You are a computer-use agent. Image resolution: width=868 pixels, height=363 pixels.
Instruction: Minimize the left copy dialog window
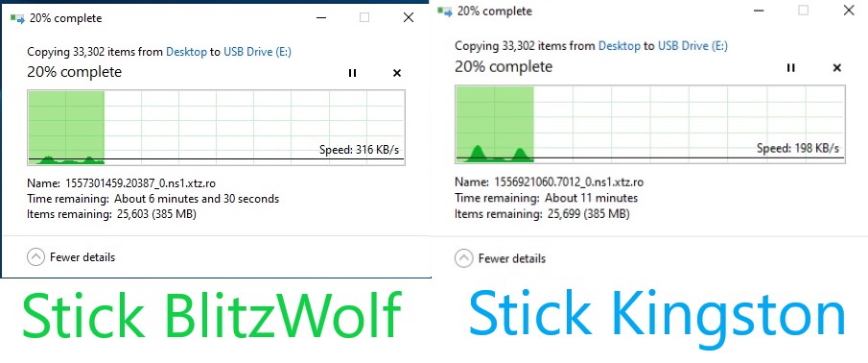click(321, 17)
